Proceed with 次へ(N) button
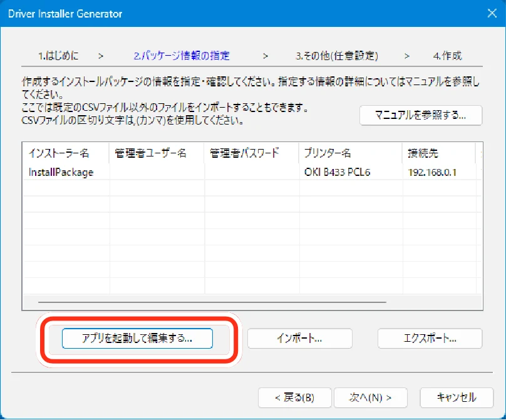The height and width of the screenshot is (420, 506). (371, 397)
